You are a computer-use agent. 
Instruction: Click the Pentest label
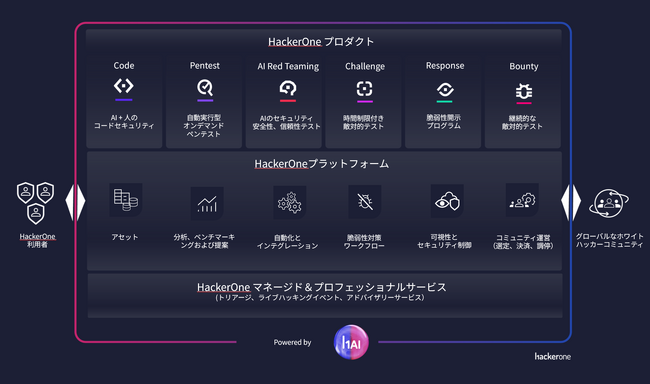(205, 66)
